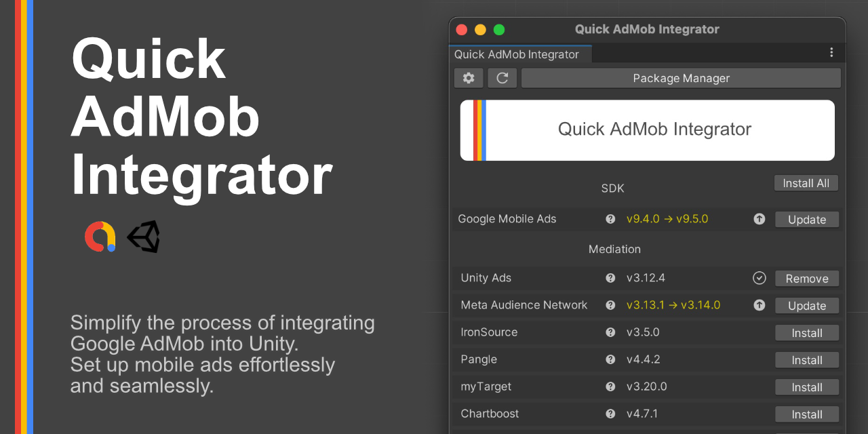Open the Package Manager
Viewport: 868px width, 434px height.
(681, 78)
